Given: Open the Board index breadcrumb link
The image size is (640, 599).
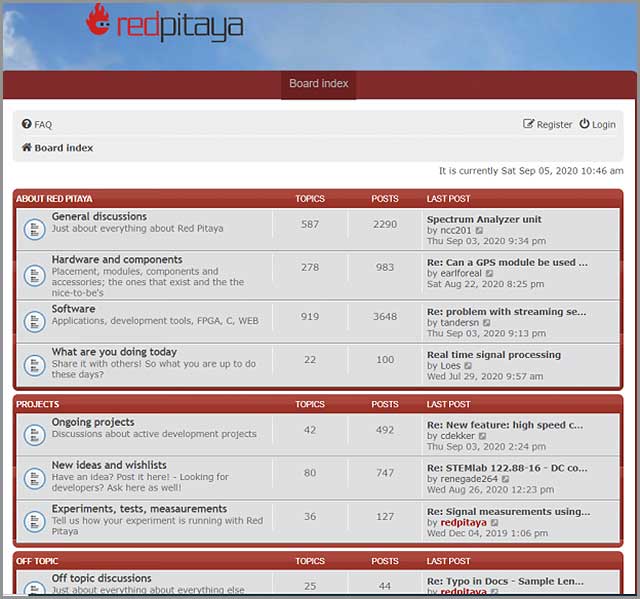Looking at the screenshot, I should (x=64, y=148).
